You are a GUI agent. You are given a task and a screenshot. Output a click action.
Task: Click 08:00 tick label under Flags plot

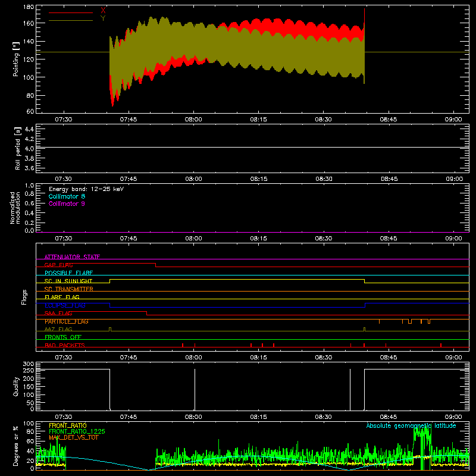coord(193,358)
